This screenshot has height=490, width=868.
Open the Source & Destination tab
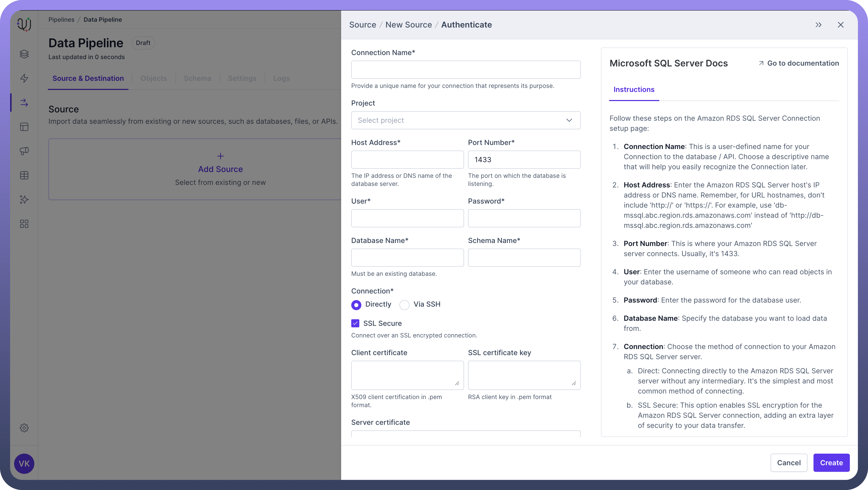tap(88, 79)
